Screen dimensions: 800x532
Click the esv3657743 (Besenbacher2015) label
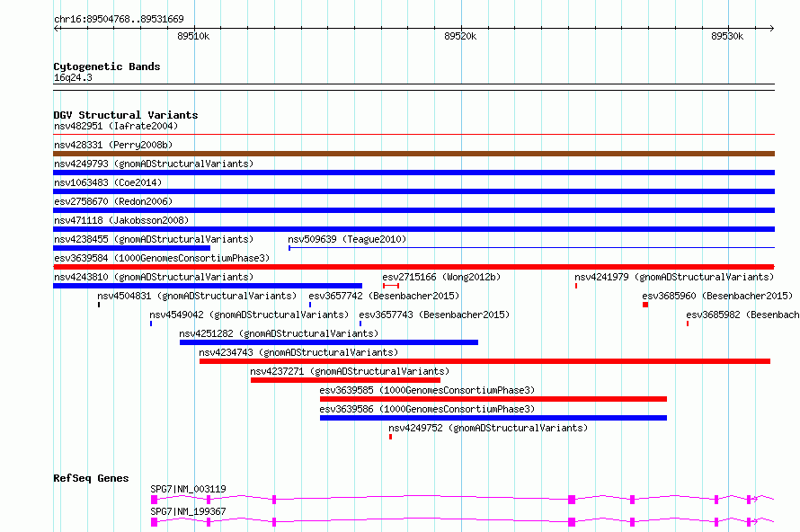tap(434, 315)
